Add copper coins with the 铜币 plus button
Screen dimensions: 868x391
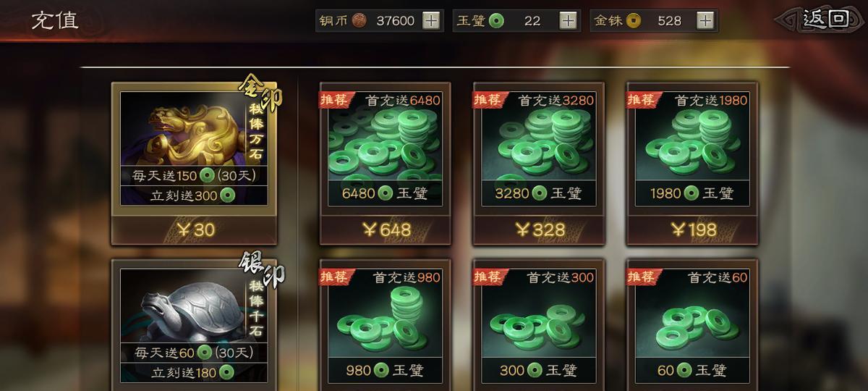pyautogui.click(x=431, y=20)
